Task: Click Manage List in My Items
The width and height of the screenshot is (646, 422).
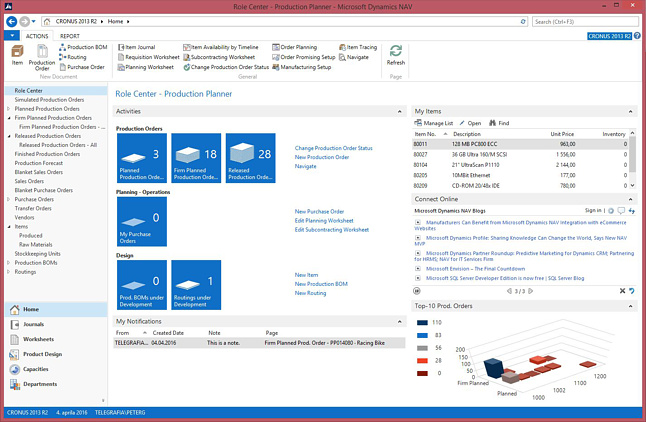Action: point(433,123)
